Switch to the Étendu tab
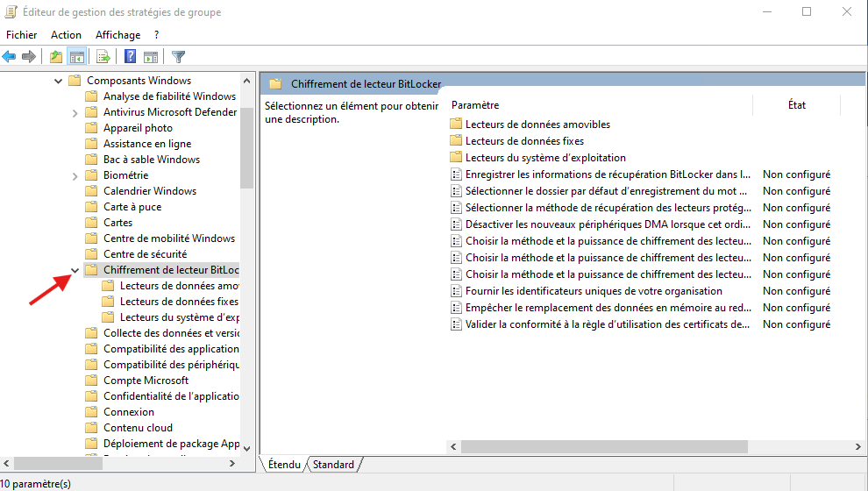 (284, 465)
